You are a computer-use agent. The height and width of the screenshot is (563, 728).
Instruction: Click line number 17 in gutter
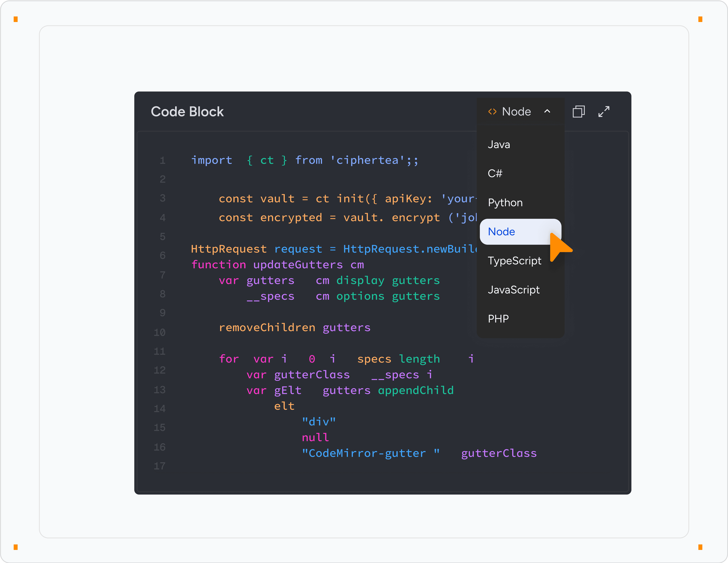[x=160, y=466]
